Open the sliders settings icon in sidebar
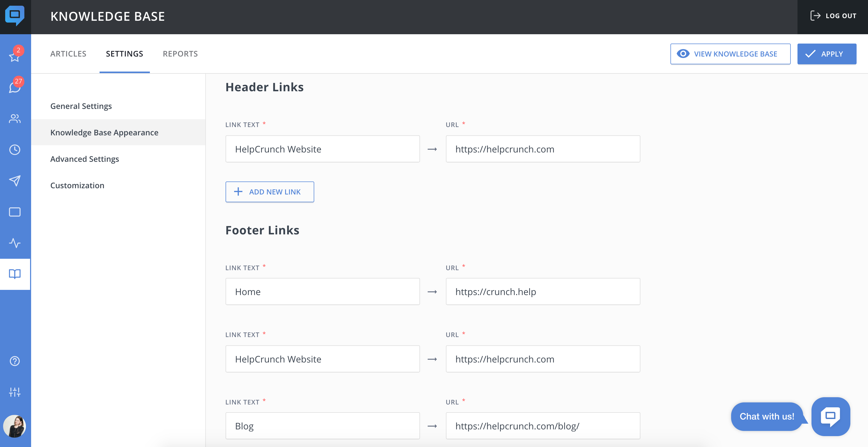The height and width of the screenshot is (447, 868). click(15, 392)
